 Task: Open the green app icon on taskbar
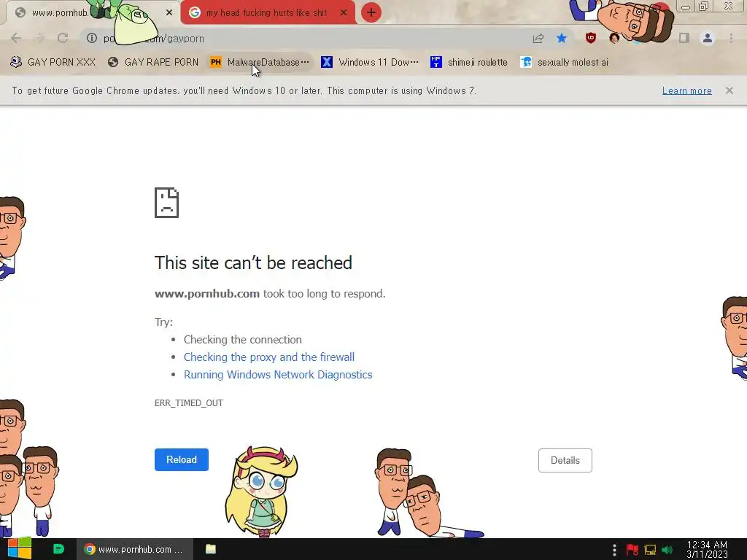(58, 549)
